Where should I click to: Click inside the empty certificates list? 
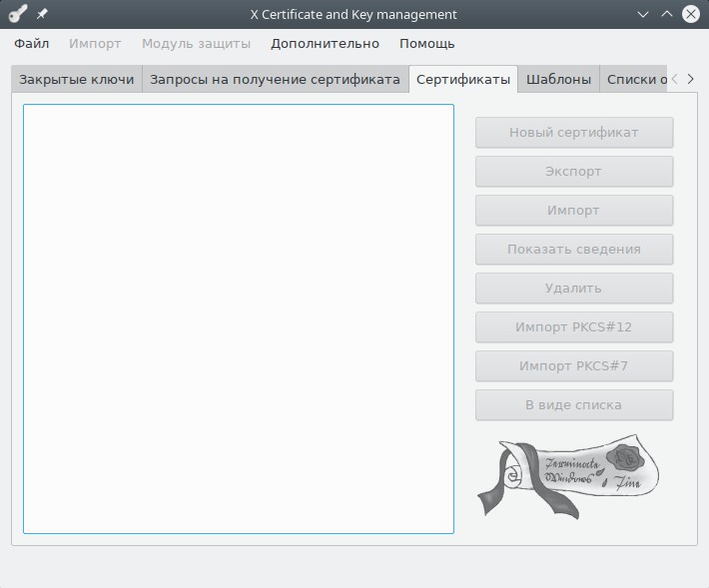click(x=238, y=318)
